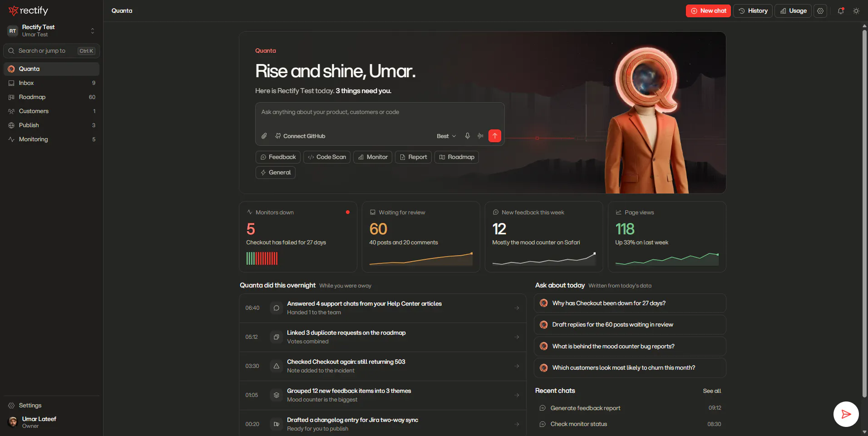The width and height of the screenshot is (868, 436).
Task: Expand the Rectify Test workspace switcher chevron
Action: click(93, 31)
